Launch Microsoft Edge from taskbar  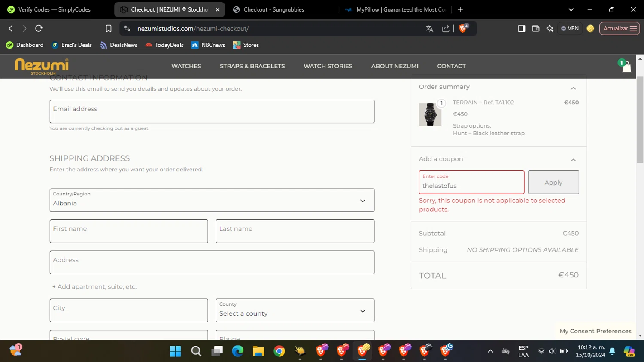click(x=238, y=351)
